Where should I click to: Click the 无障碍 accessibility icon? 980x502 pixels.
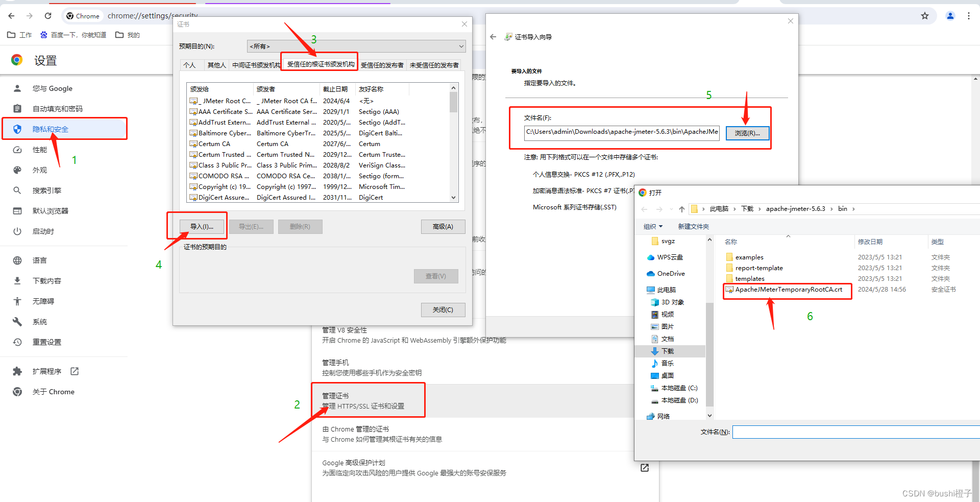tap(17, 301)
